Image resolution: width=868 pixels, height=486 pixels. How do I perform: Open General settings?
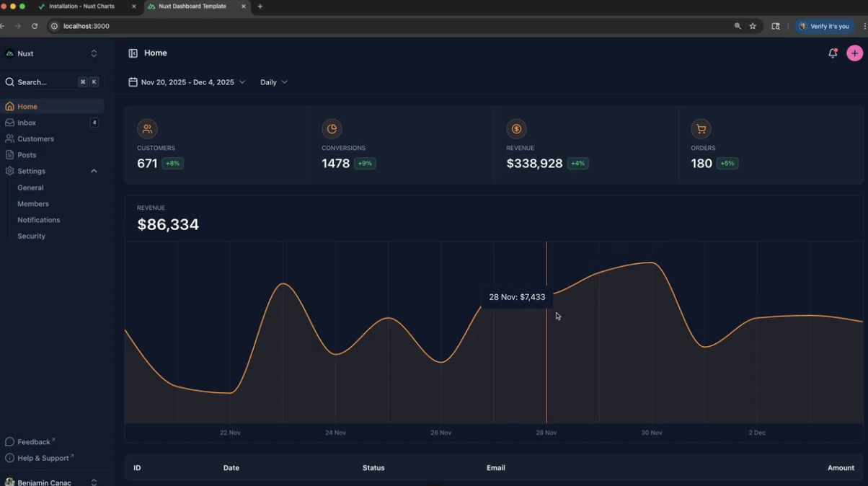tap(30, 187)
